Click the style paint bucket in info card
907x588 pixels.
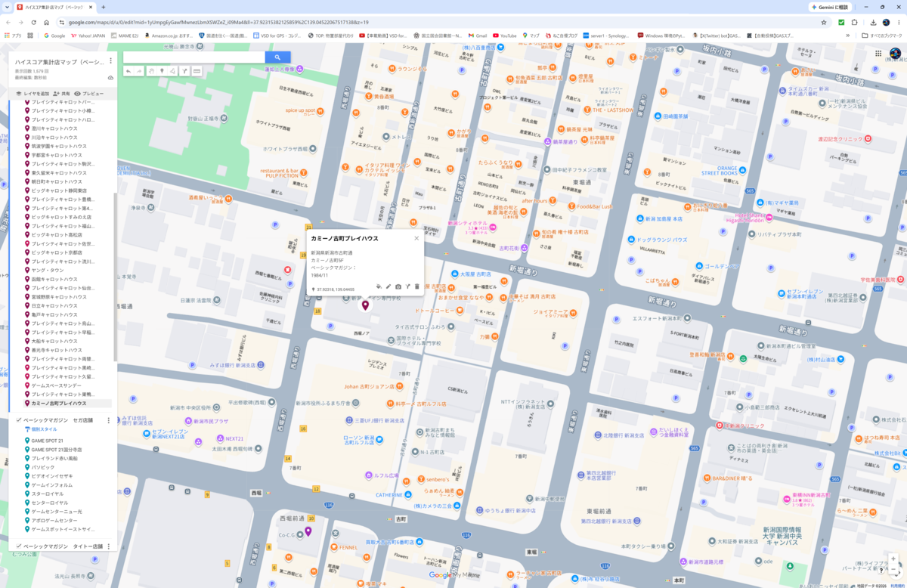coord(379,286)
